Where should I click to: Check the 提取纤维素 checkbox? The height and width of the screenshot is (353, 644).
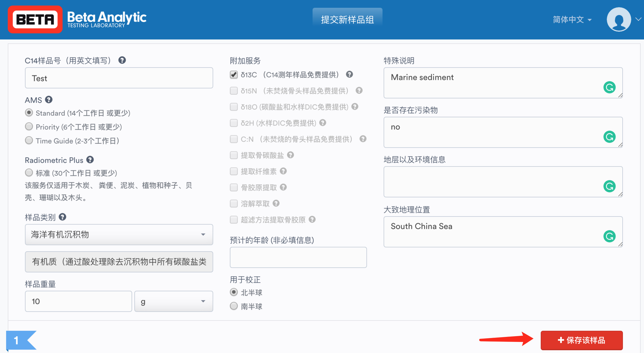[234, 171]
